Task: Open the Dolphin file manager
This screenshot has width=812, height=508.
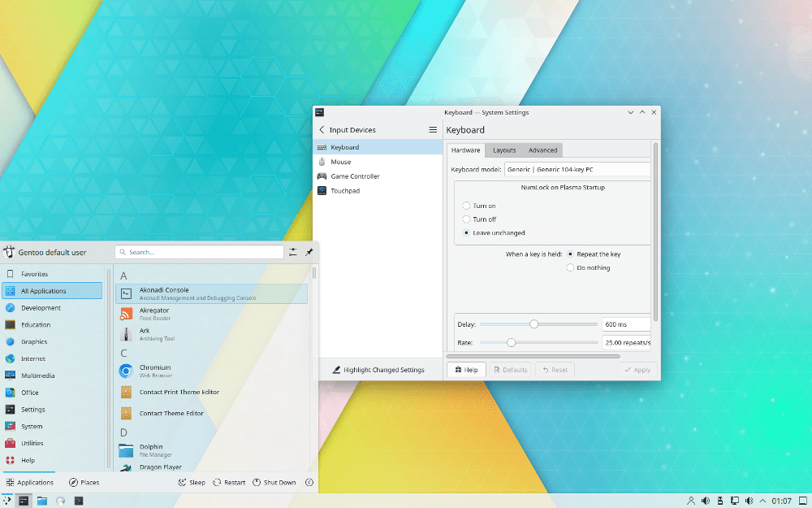Action: [203, 448]
